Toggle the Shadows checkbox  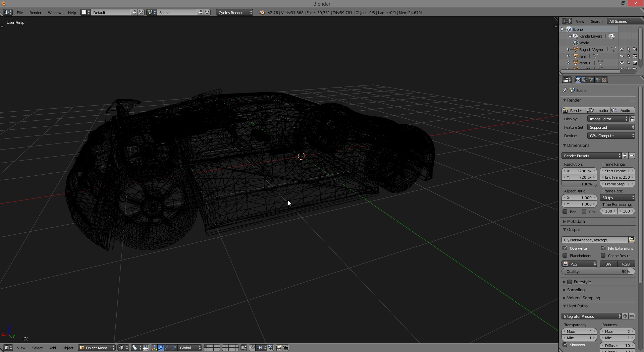(565, 345)
